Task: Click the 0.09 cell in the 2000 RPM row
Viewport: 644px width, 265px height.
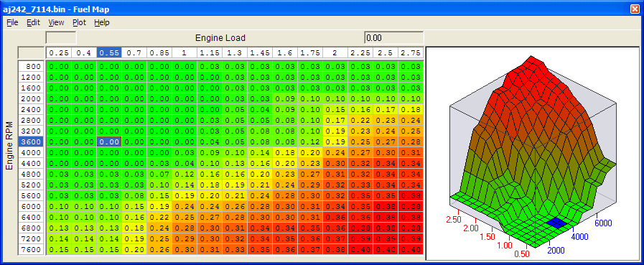Action: pos(284,98)
